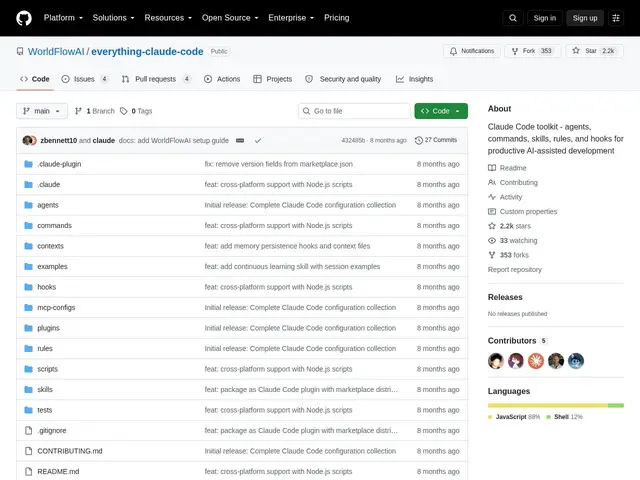Expand the Open Source menu
Image resolution: width=640 pixels, height=480 pixels.
230,18
